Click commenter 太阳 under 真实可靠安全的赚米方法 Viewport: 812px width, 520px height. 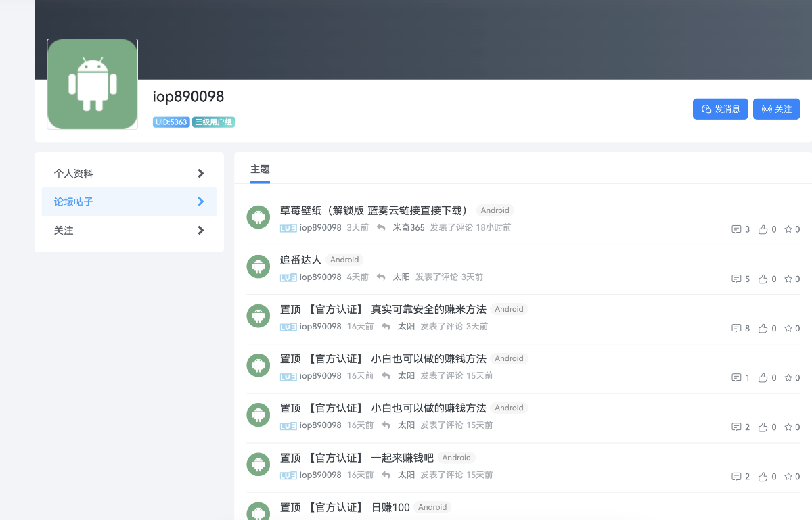[x=406, y=327]
